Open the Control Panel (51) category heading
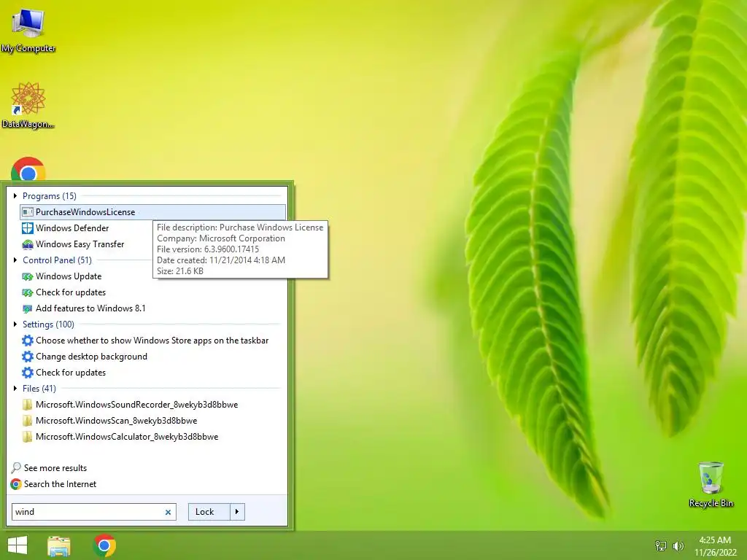Image resolution: width=747 pixels, height=560 pixels. pyautogui.click(x=57, y=260)
